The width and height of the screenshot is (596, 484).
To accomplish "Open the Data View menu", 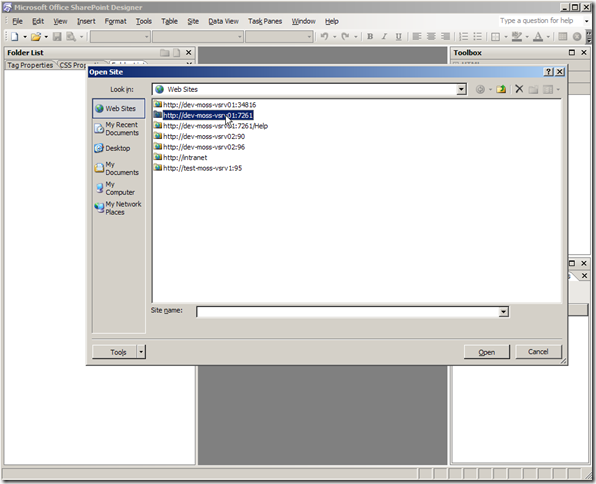I will (x=224, y=21).
